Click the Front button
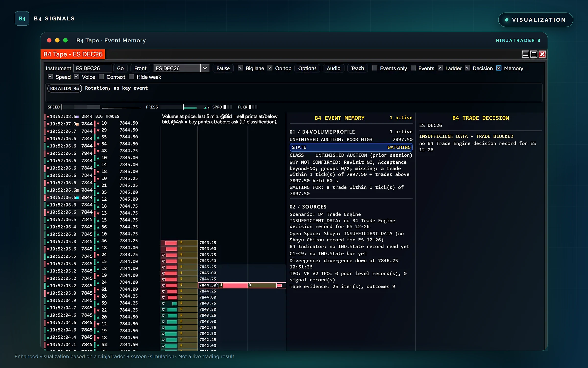Image resolution: width=588 pixels, height=368 pixels. (140, 68)
